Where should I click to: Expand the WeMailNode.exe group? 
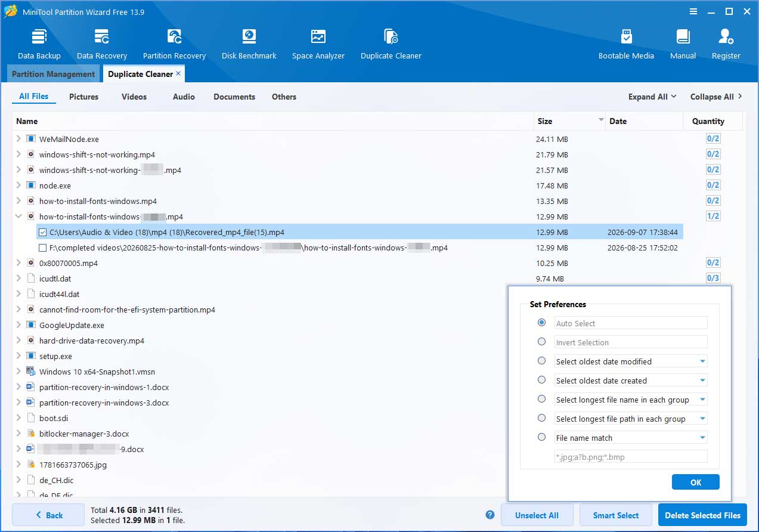tap(18, 139)
